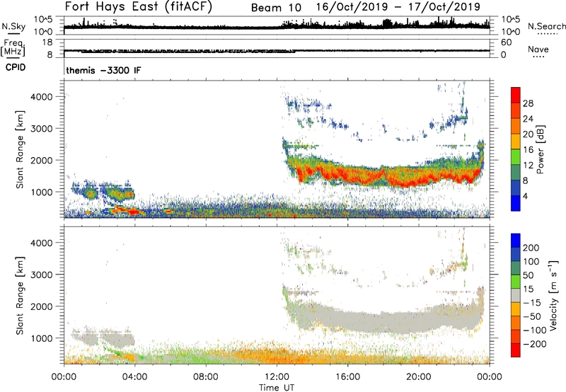Click the "CPID" row label
The height and width of the screenshot is (392, 566).
pos(16,67)
